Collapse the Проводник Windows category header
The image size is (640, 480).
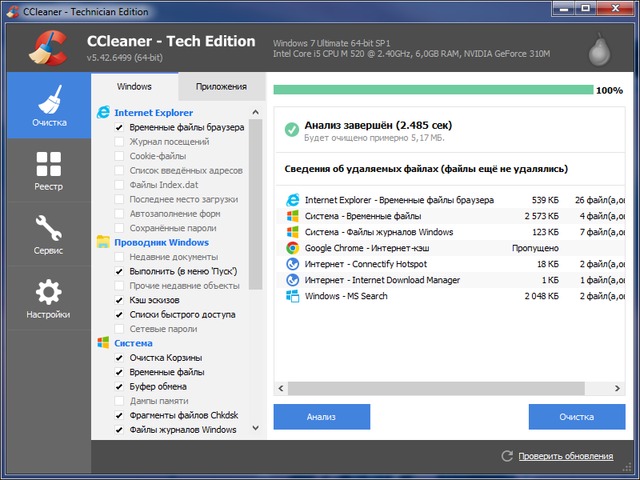pos(161,242)
